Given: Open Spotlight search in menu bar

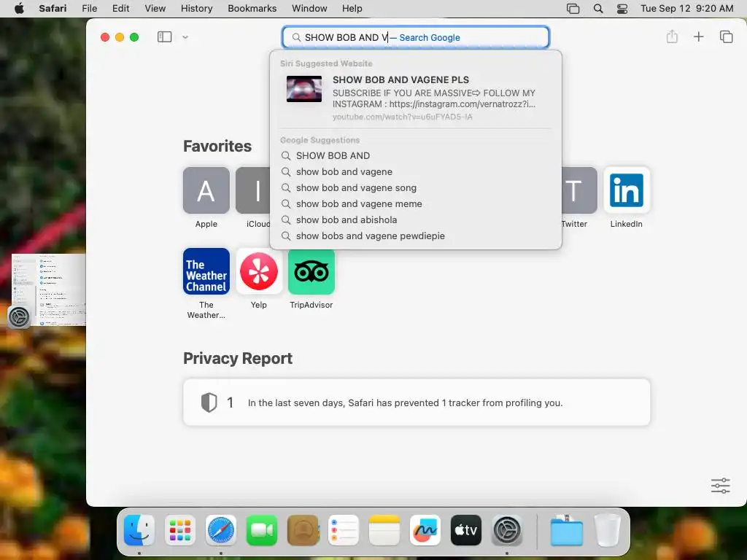Looking at the screenshot, I should pos(598,9).
